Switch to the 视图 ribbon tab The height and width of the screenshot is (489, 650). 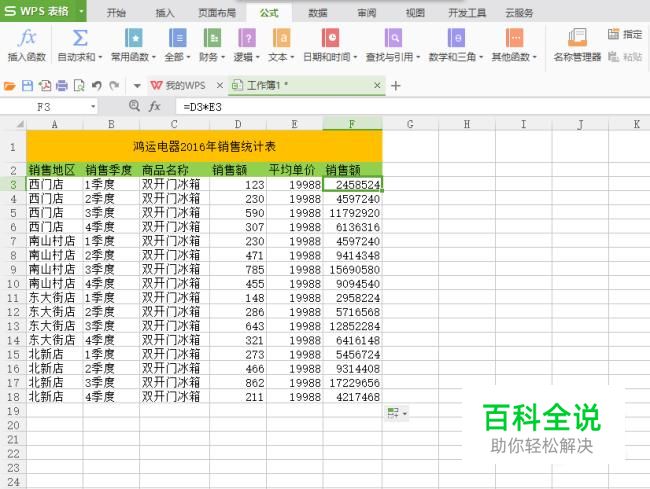tap(415, 13)
